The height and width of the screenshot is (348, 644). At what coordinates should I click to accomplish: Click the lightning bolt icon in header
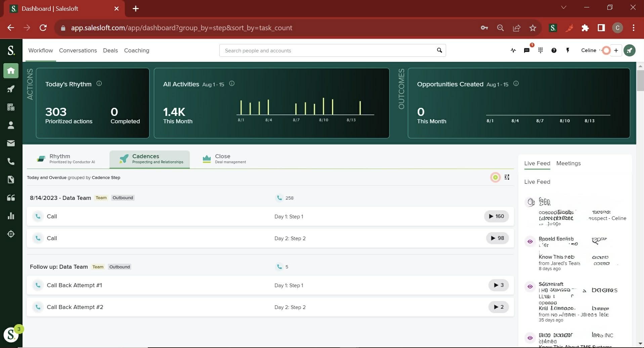coord(568,50)
